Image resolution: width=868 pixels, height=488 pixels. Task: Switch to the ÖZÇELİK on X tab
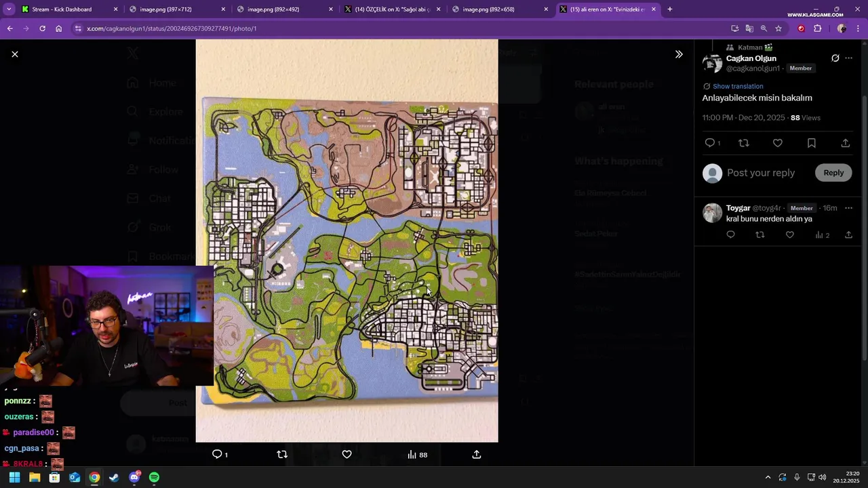coord(393,9)
